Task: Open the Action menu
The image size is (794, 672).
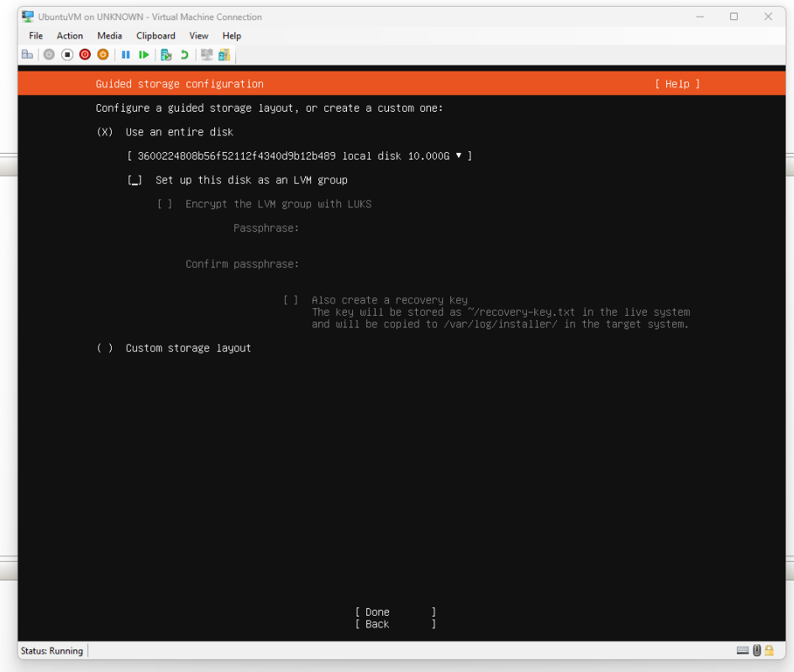Action: (70, 36)
